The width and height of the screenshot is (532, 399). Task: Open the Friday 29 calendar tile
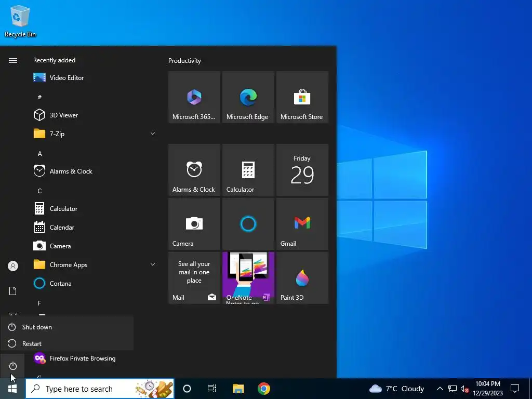pos(302,170)
